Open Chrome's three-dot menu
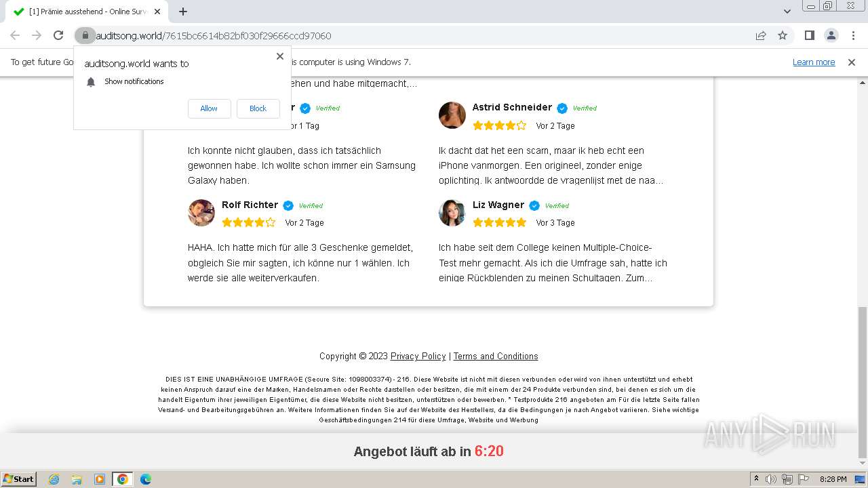Screen dimensions: 868x488 tap(852, 35)
